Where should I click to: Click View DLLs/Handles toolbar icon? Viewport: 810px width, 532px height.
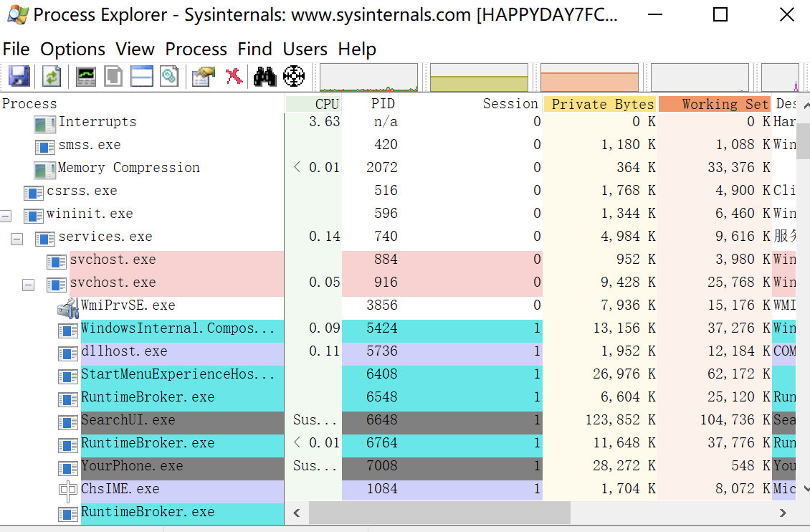pyautogui.click(x=169, y=77)
